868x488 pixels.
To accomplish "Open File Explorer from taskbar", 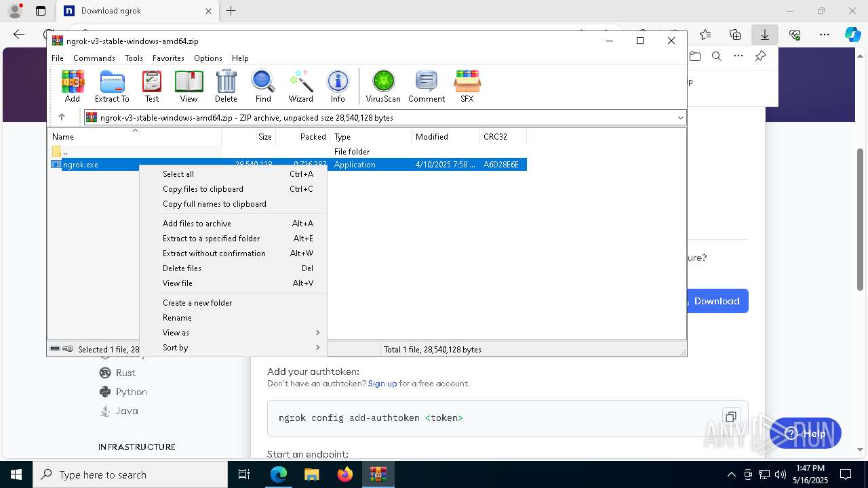I will (311, 474).
